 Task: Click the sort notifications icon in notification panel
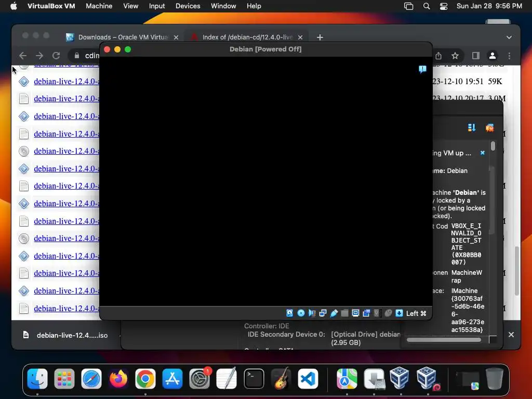472,128
